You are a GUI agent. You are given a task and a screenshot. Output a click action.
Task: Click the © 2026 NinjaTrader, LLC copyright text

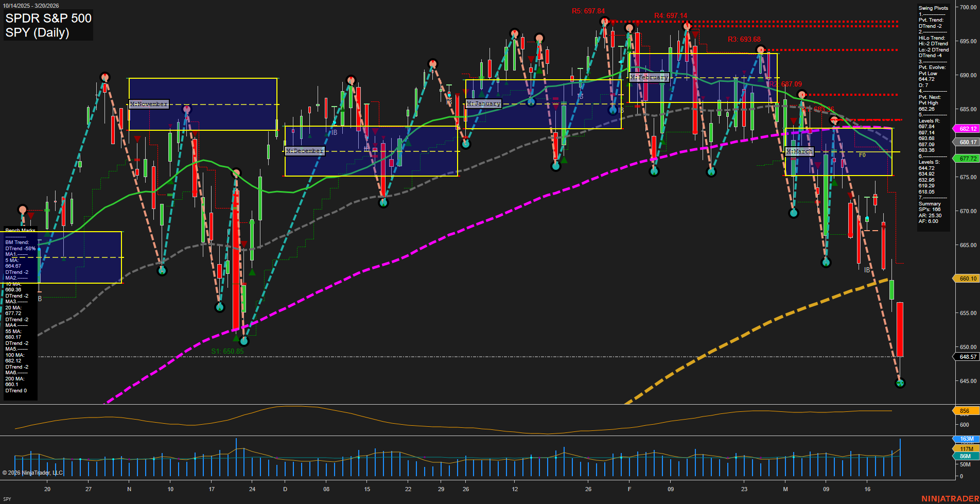coord(33,472)
